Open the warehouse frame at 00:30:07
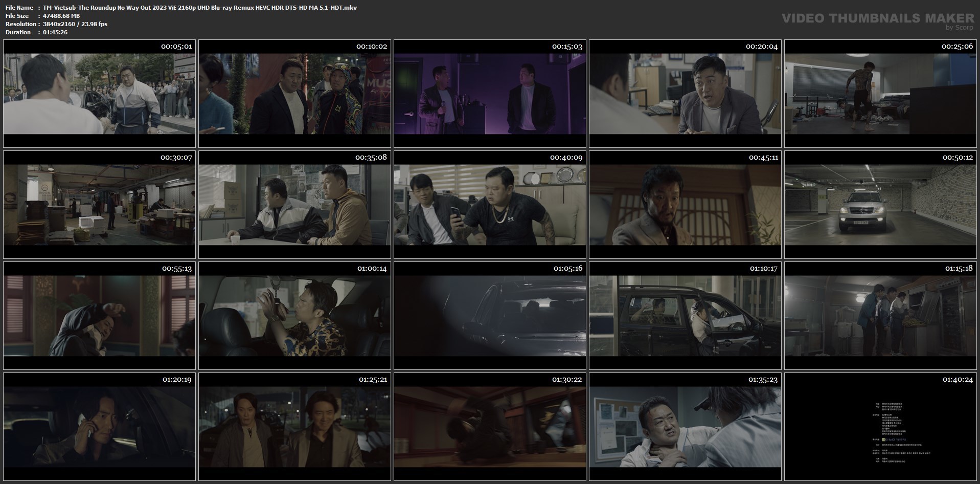The width and height of the screenshot is (980, 484). (x=99, y=205)
